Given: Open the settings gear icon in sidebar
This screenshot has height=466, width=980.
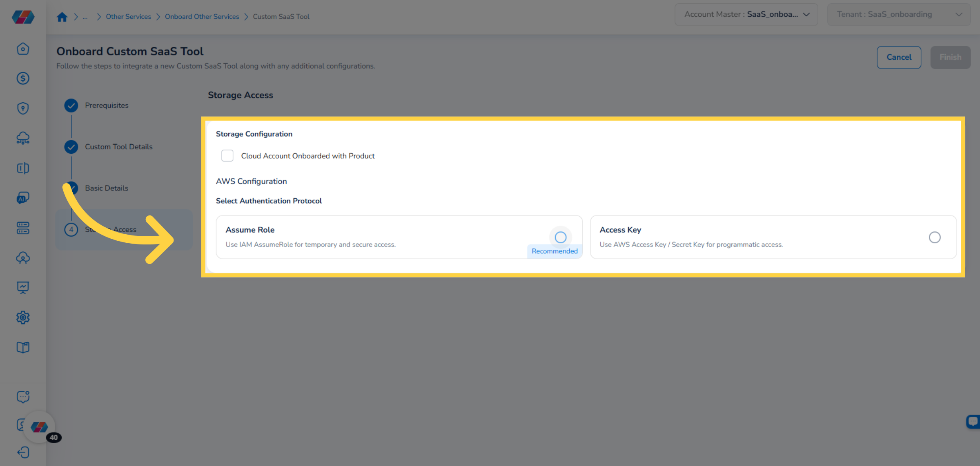Looking at the screenshot, I should [x=23, y=317].
